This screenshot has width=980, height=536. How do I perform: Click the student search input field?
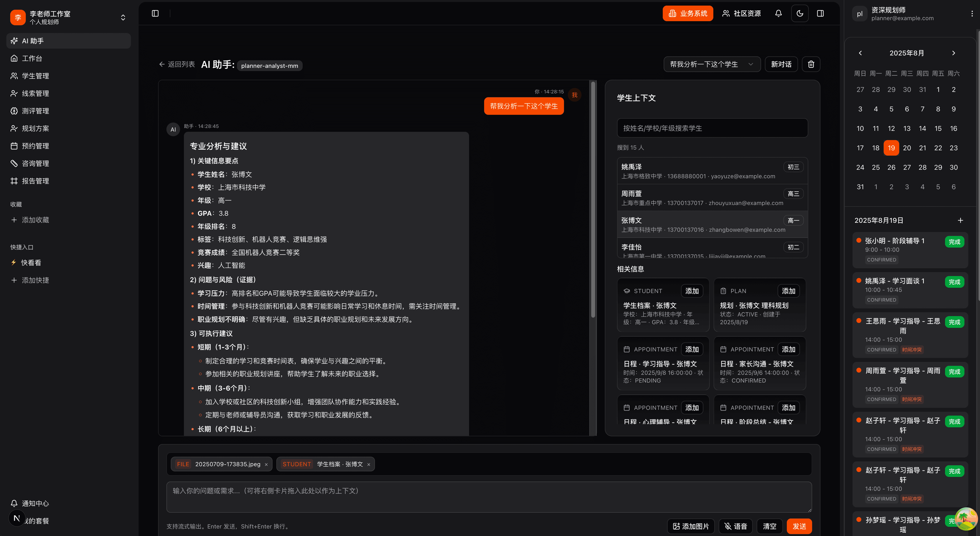tap(712, 128)
